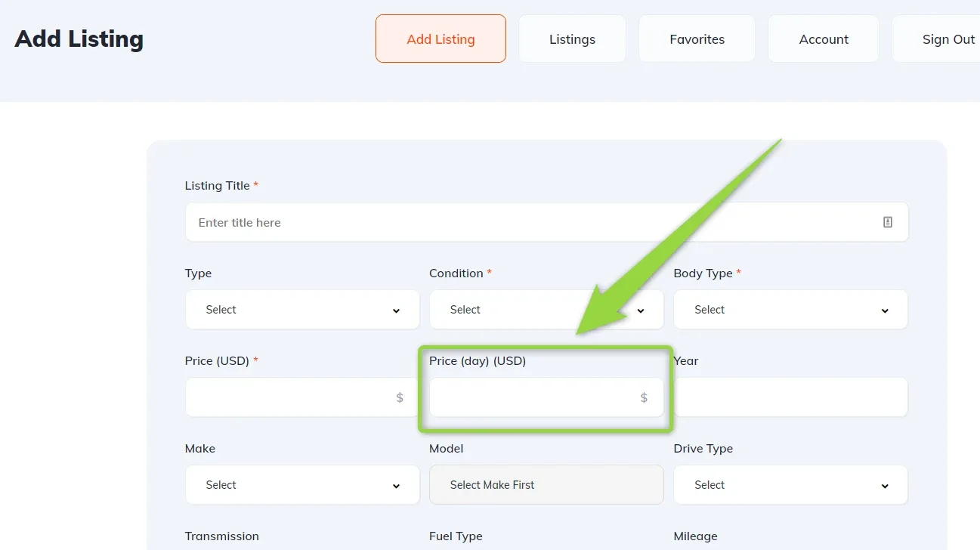Screen dimensions: 980x550
Task: Click the Add Listing page heading
Action: pos(79,39)
